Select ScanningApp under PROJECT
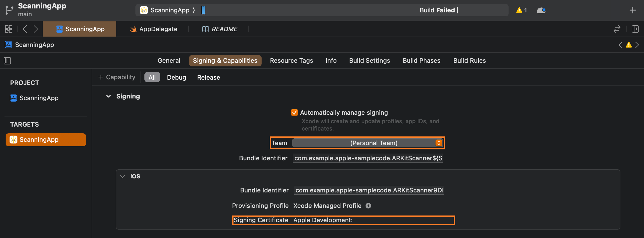This screenshot has width=644, height=238. (x=39, y=98)
